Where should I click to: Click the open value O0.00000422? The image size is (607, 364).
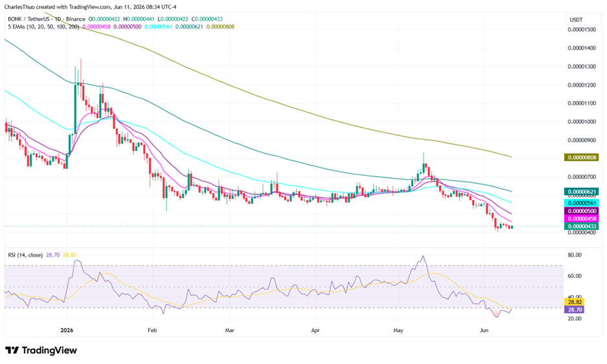click(x=104, y=19)
